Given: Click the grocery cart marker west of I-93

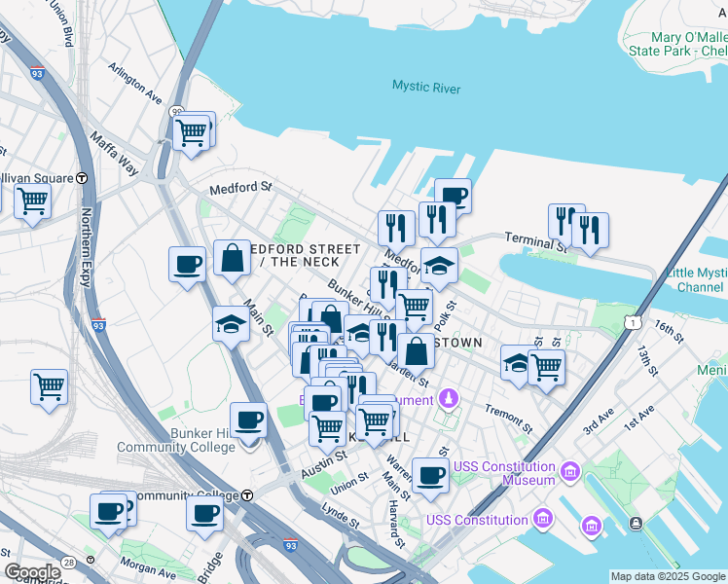Looking at the screenshot, I should click(x=50, y=389).
